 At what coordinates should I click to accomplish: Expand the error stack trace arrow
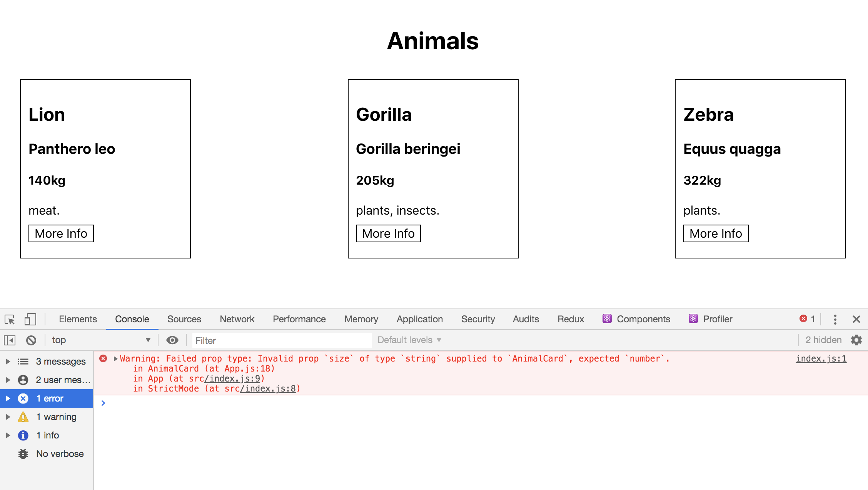[x=114, y=358]
